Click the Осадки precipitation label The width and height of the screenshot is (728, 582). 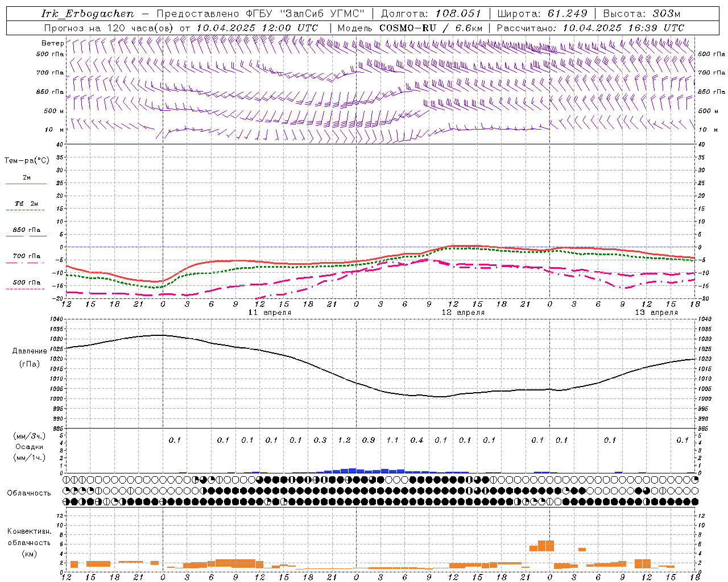[30, 447]
